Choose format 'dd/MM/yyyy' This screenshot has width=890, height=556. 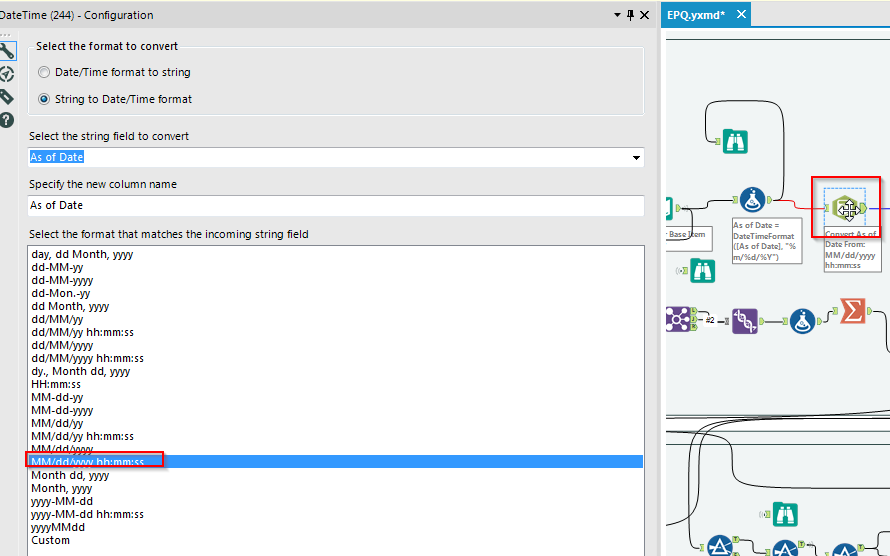click(x=62, y=346)
